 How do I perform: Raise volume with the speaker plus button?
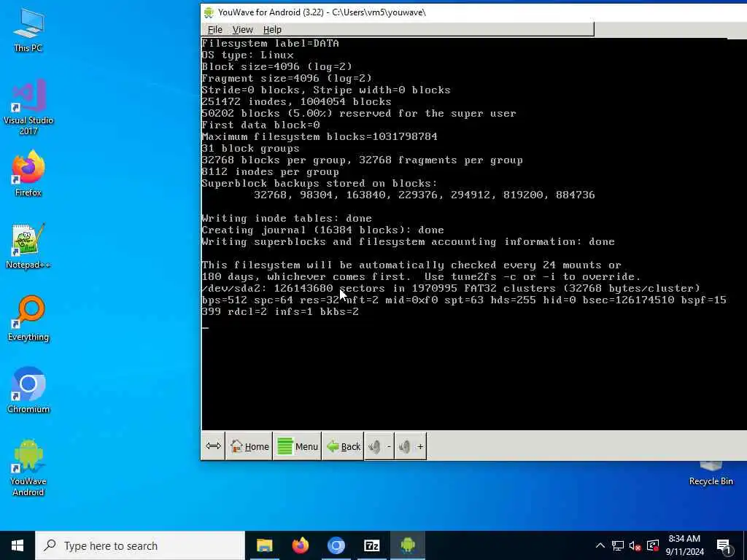point(411,446)
